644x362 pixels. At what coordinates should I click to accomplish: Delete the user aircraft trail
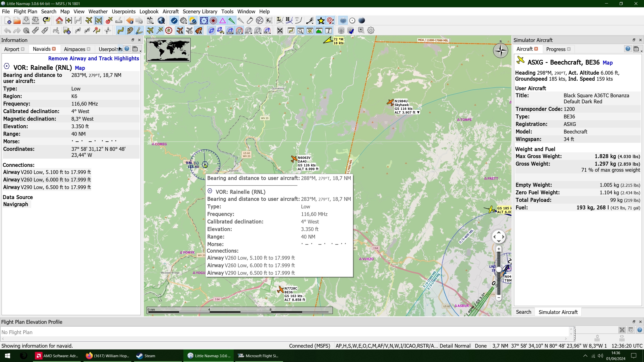point(109,21)
